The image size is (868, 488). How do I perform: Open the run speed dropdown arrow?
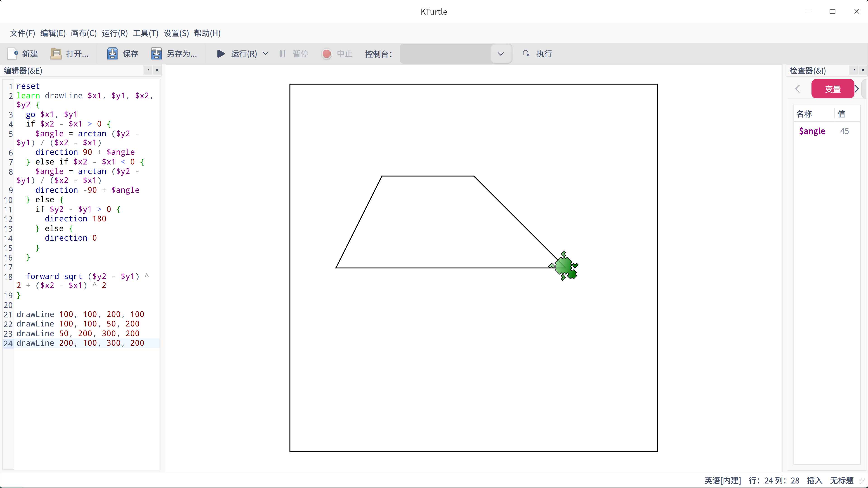(x=266, y=54)
